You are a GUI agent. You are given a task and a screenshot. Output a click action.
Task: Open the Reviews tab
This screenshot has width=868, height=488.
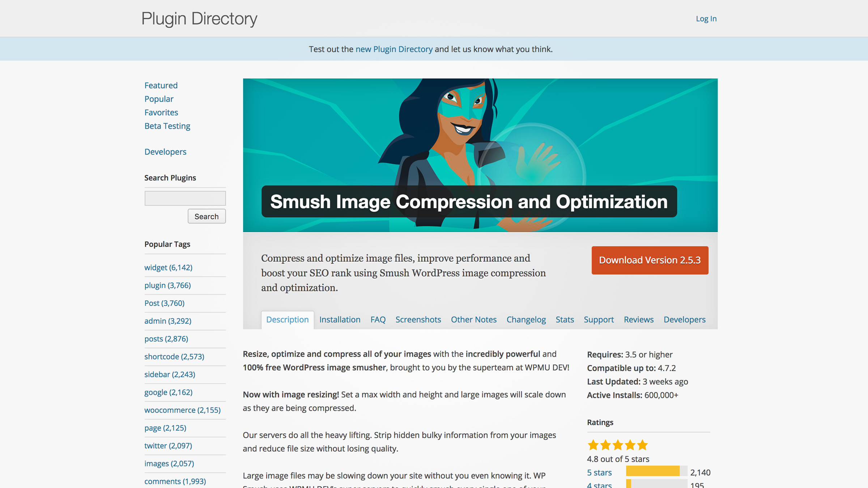tap(638, 320)
